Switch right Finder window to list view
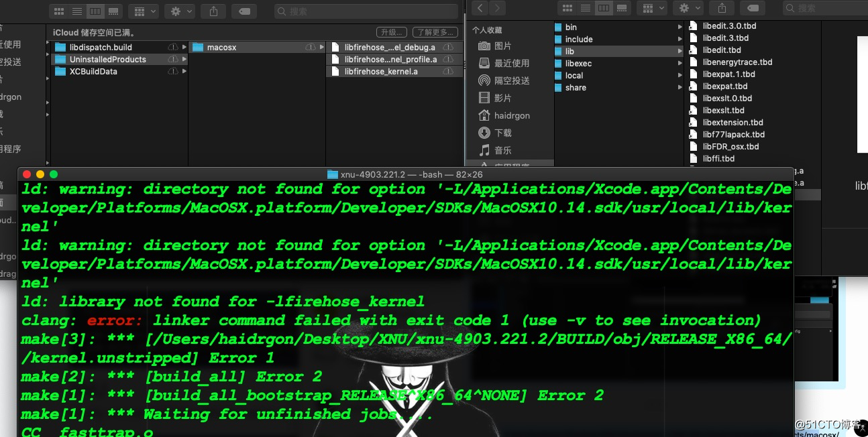Image resolution: width=868 pixels, height=437 pixels. [586, 8]
